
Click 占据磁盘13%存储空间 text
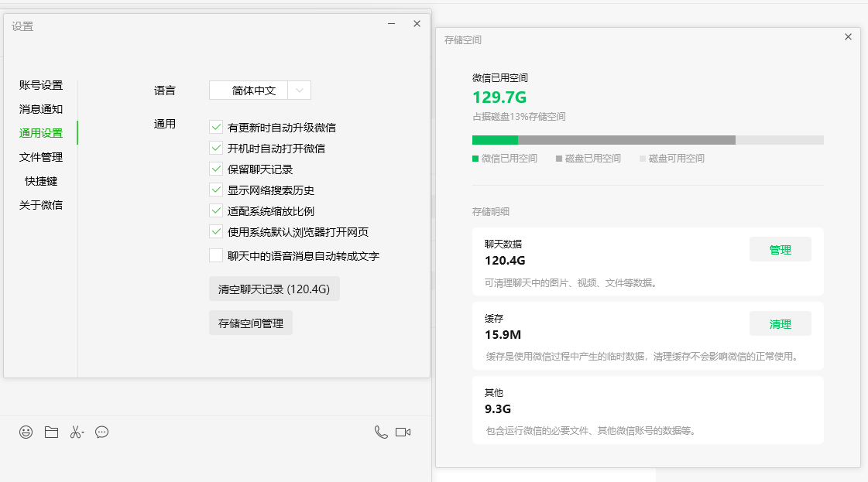click(519, 117)
